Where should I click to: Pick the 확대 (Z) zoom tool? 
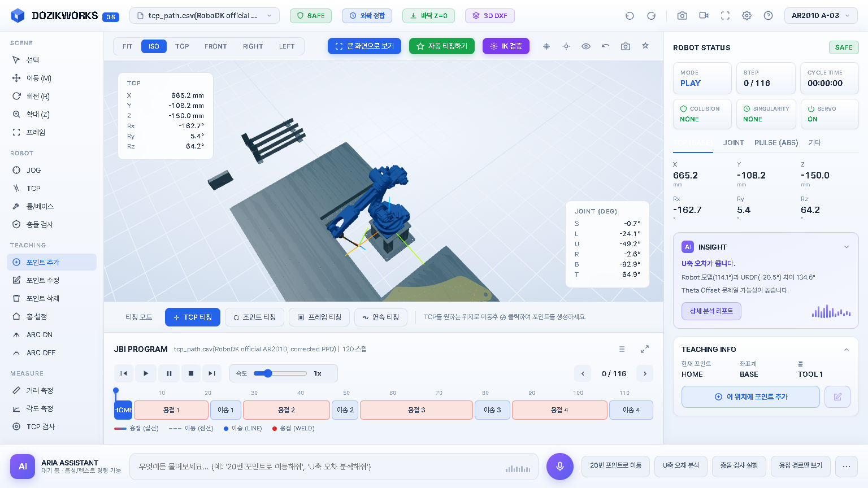(51, 114)
